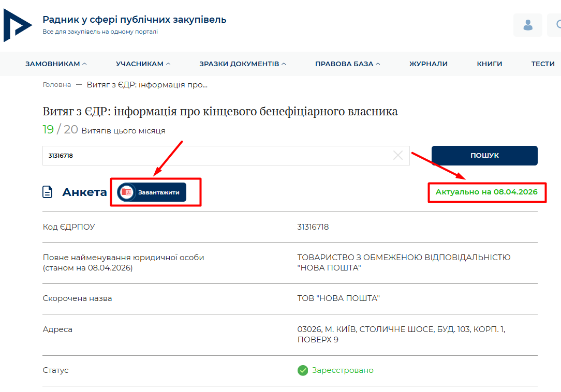This screenshot has height=392, width=561.
Task: Click the 19 / 20 monthly extracts counter
Action: tap(60, 129)
